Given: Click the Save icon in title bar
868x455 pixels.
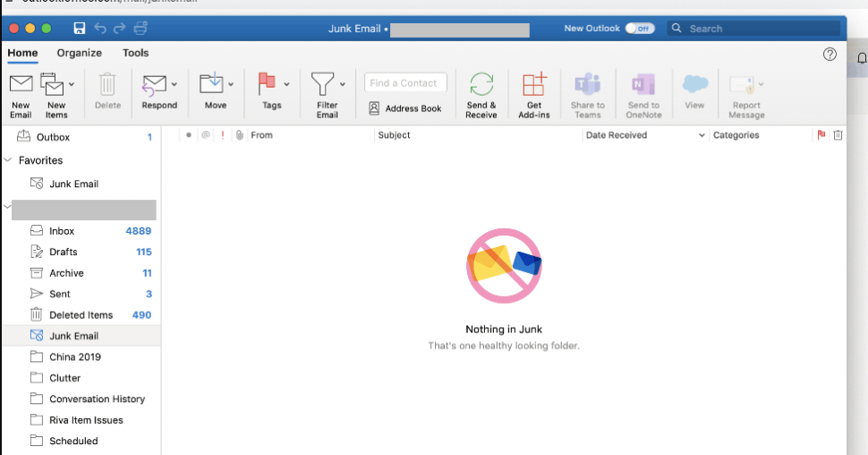Looking at the screenshot, I should [79, 29].
